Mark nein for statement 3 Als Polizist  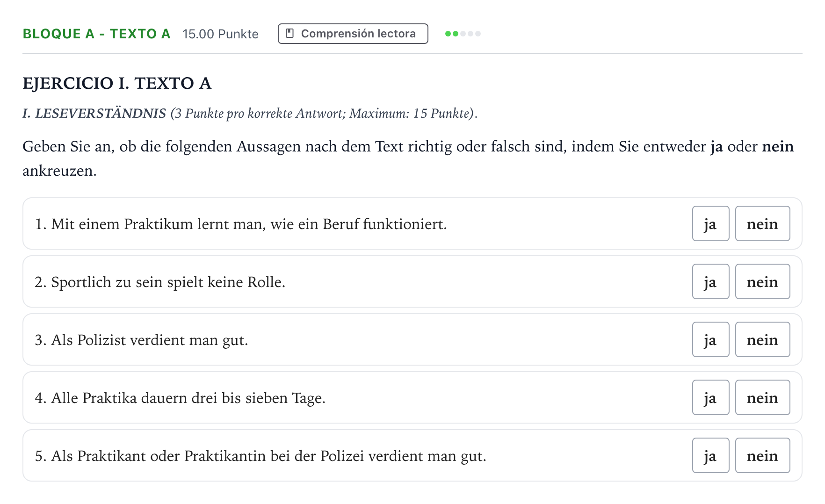762,339
